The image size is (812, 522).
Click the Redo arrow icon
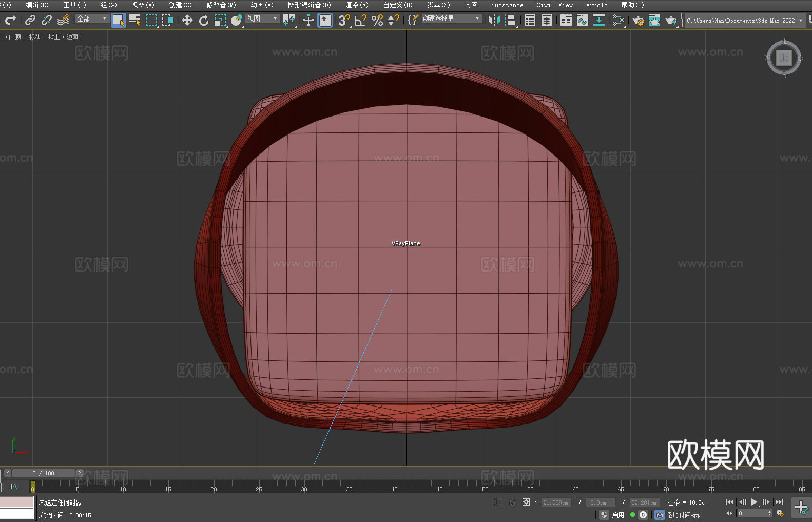tap(10, 20)
